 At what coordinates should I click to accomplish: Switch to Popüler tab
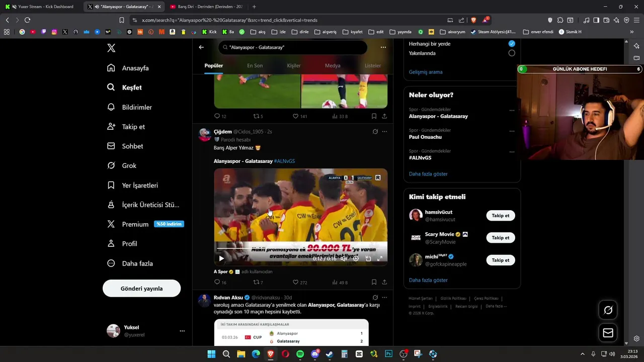point(214,65)
